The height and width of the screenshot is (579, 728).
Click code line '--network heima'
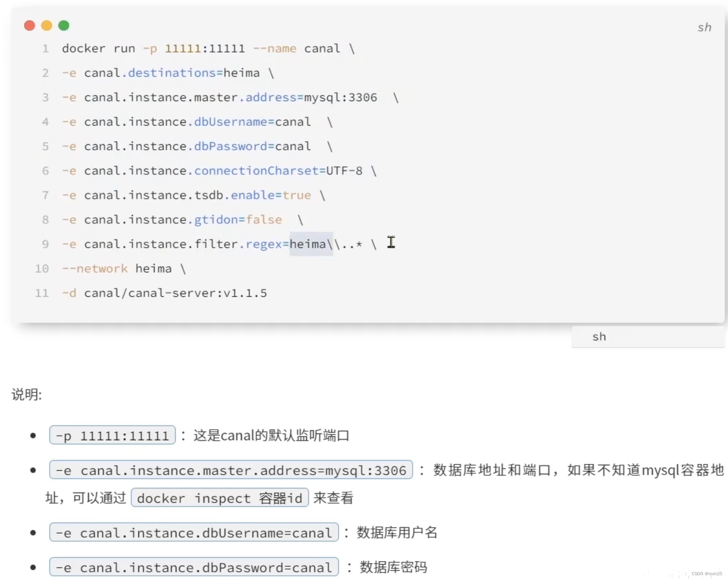point(124,269)
